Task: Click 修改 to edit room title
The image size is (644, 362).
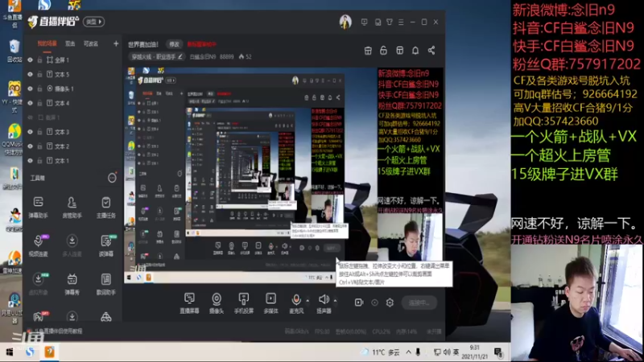Action: click(175, 44)
